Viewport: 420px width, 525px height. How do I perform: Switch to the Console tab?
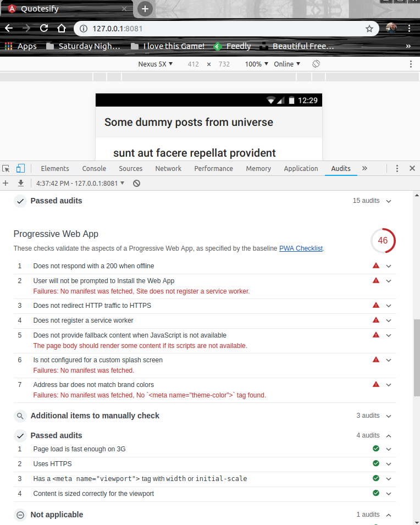pyautogui.click(x=94, y=169)
